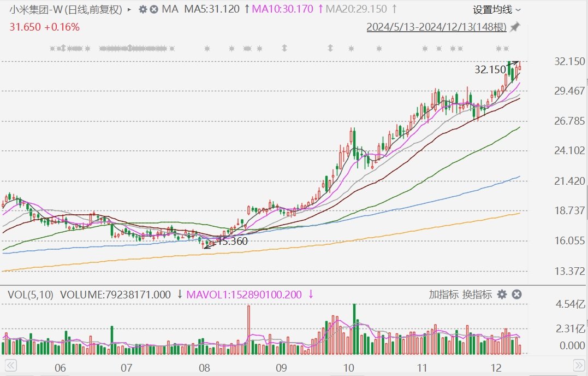Open MA indicator settings gear
This screenshot has width=588, height=376.
pyautogui.click(x=143, y=9)
